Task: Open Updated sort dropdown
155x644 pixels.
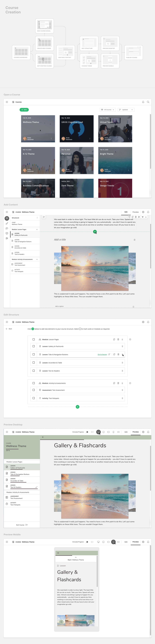Action: pyautogui.click(x=126, y=110)
